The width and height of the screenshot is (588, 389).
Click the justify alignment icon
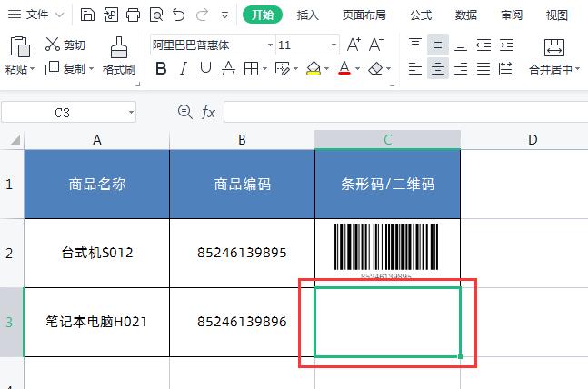(x=483, y=69)
